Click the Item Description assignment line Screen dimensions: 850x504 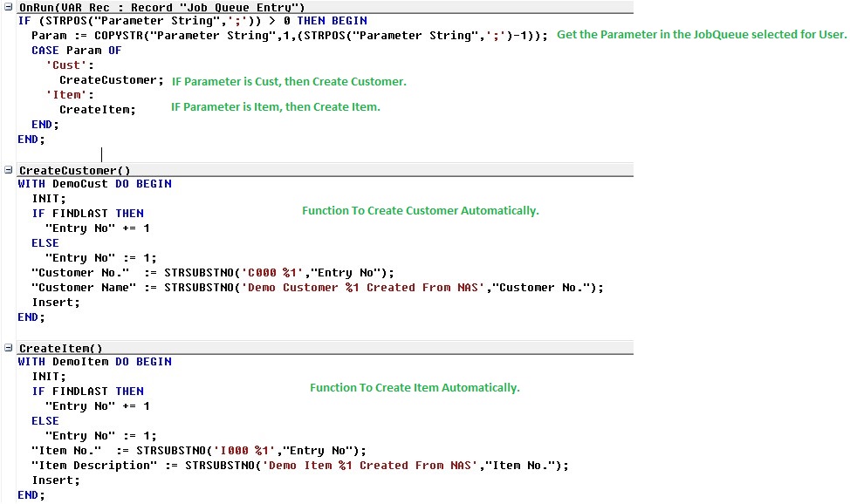297,465
